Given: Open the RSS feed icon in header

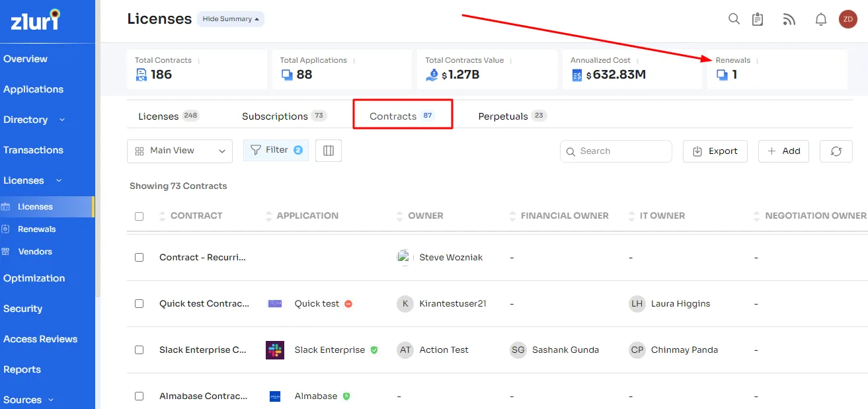Looking at the screenshot, I should (789, 19).
